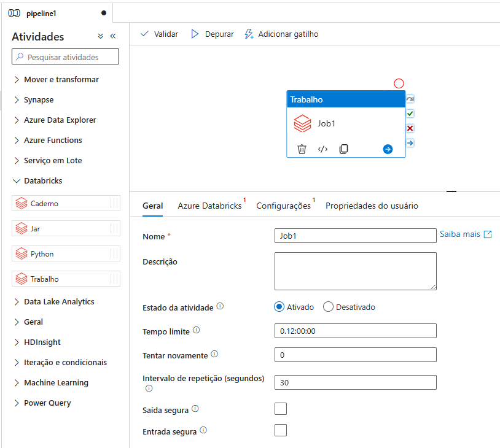The width and height of the screenshot is (500, 448).
Task: Click the Pesquisar atividades search field
Action: 65,56
